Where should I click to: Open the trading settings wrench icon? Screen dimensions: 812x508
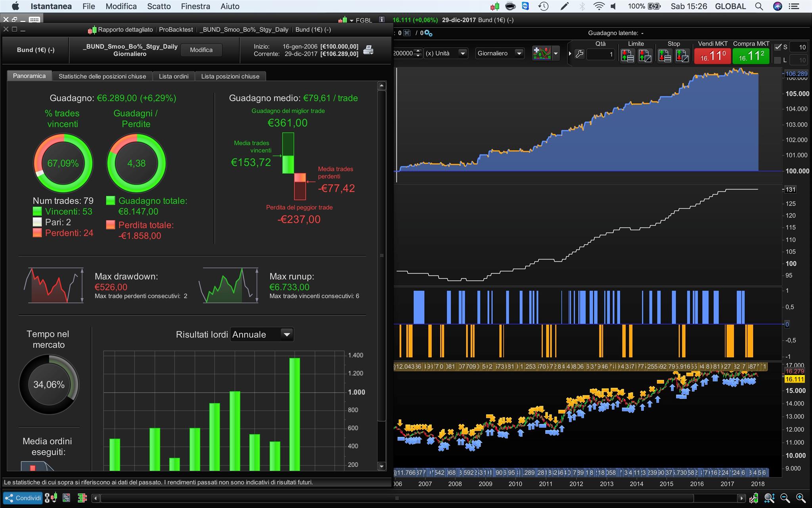(579, 54)
